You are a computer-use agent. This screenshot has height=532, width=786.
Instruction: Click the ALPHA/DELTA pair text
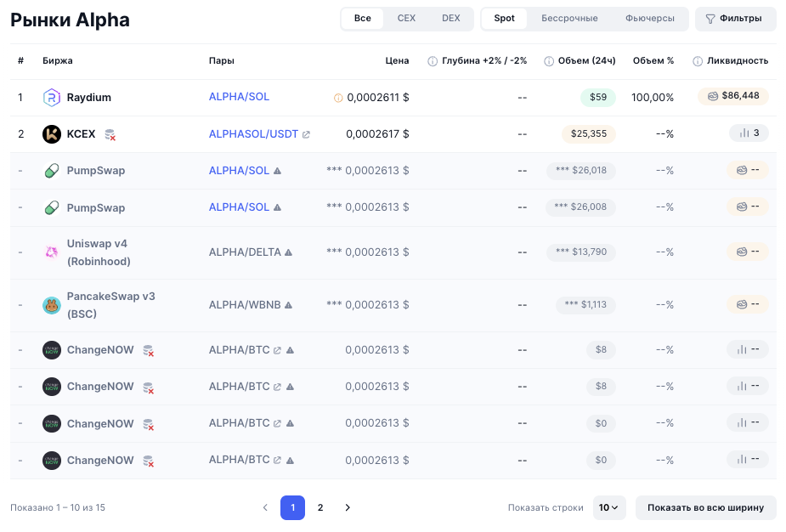pyautogui.click(x=245, y=252)
